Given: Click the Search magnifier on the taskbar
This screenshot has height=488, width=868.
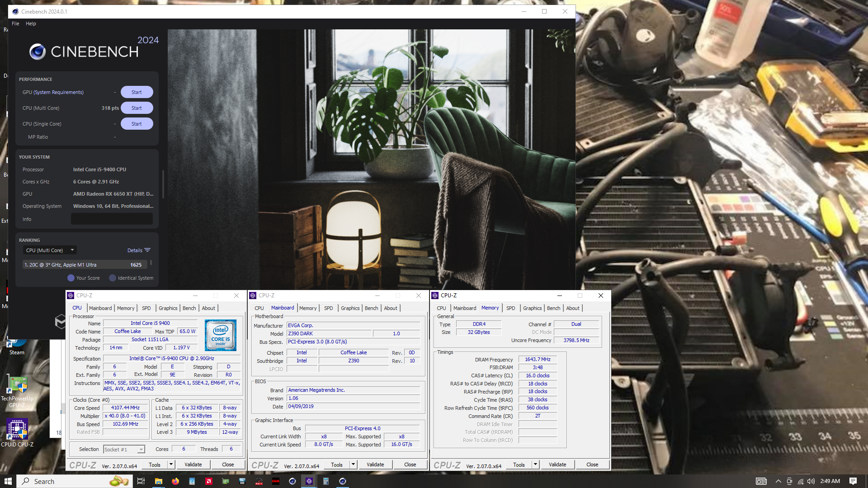Looking at the screenshot, I should (x=26, y=481).
